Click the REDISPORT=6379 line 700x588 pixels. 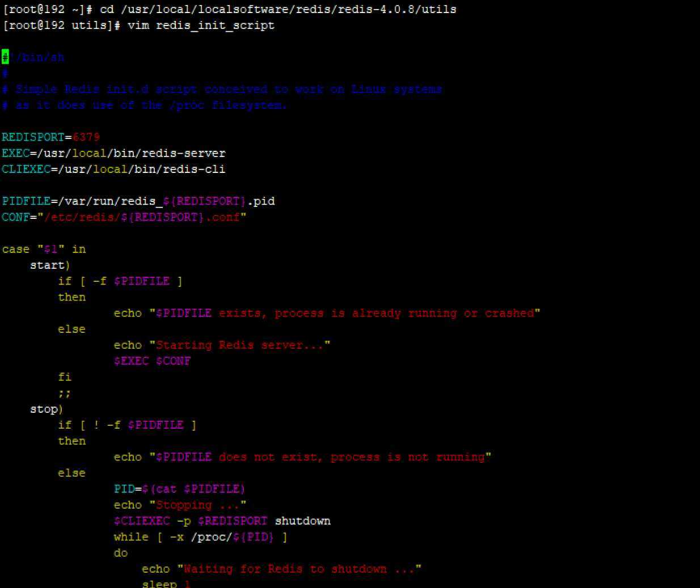(x=50, y=137)
